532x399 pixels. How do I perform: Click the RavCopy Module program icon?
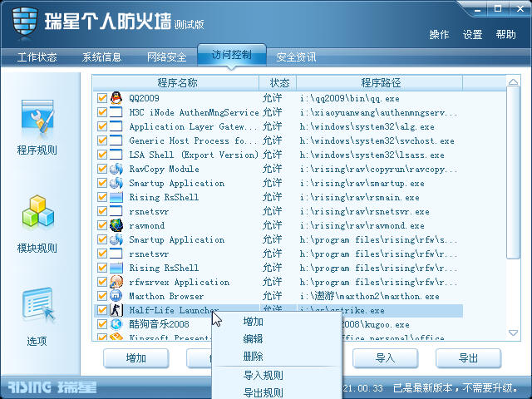(x=116, y=169)
